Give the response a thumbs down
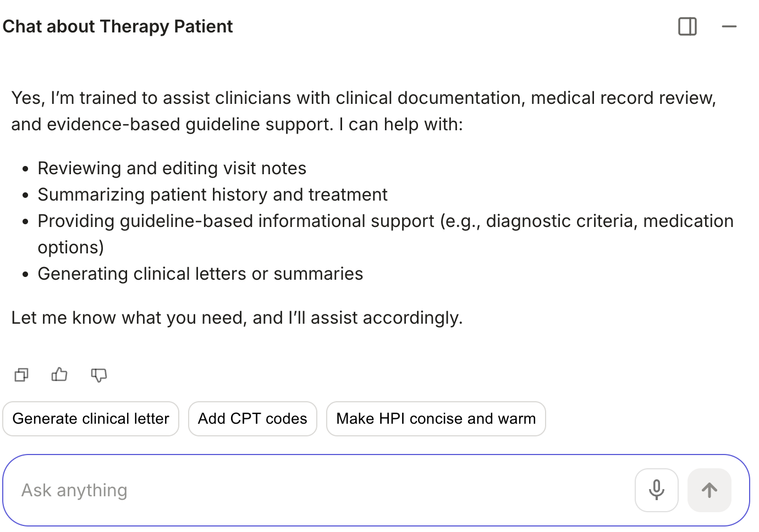Image resolution: width=759 pixels, height=532 pixels. pos(98,376)
